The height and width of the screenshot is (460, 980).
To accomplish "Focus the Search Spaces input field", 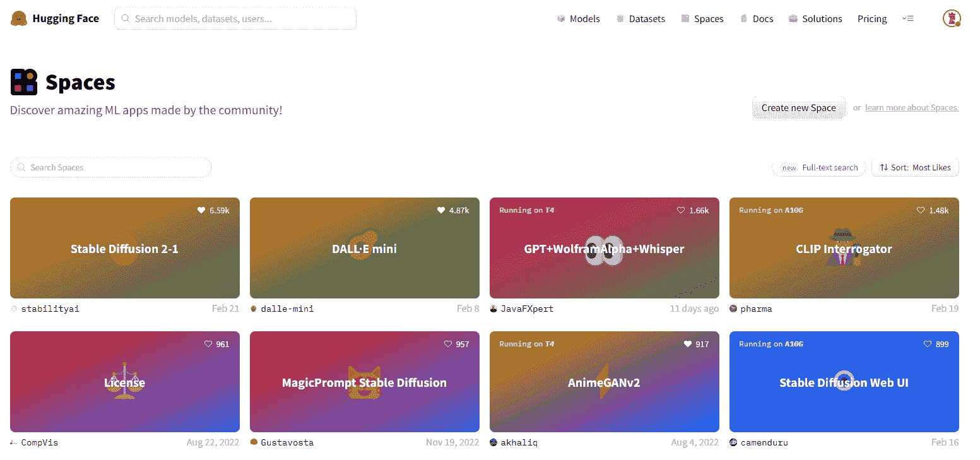I will tap(111, 167).
